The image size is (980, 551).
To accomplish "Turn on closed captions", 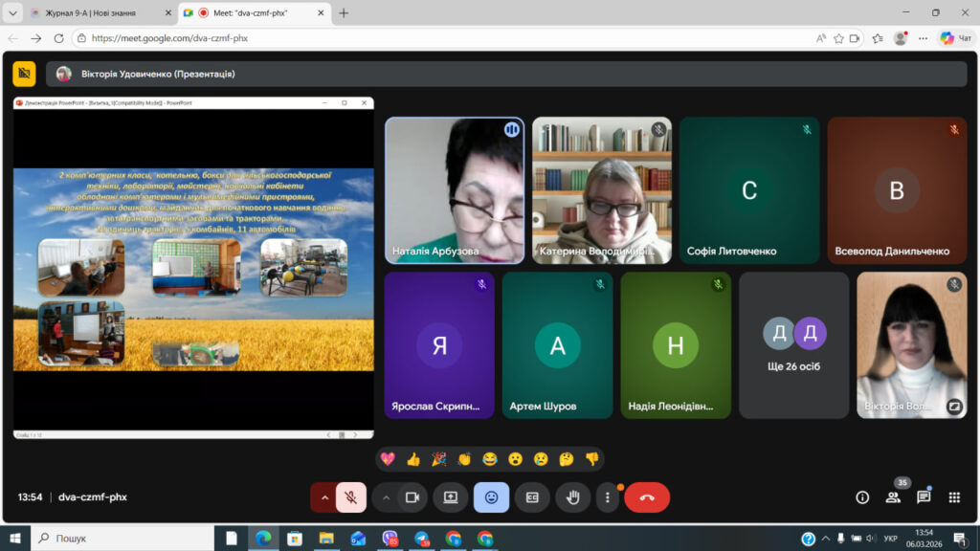I will (x=532, y=497).
